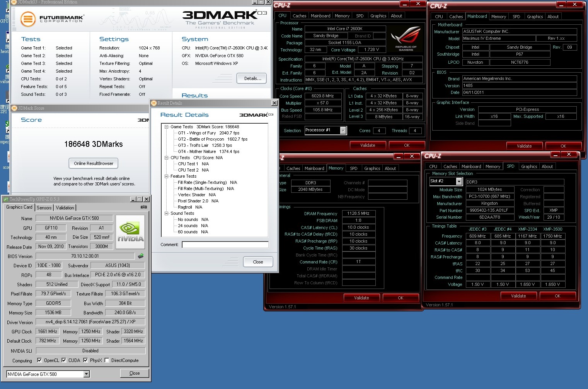This screenshot has height=389, width=588.
Task: Click the x 57.0 multiplier value
Action: pos(323,103)
